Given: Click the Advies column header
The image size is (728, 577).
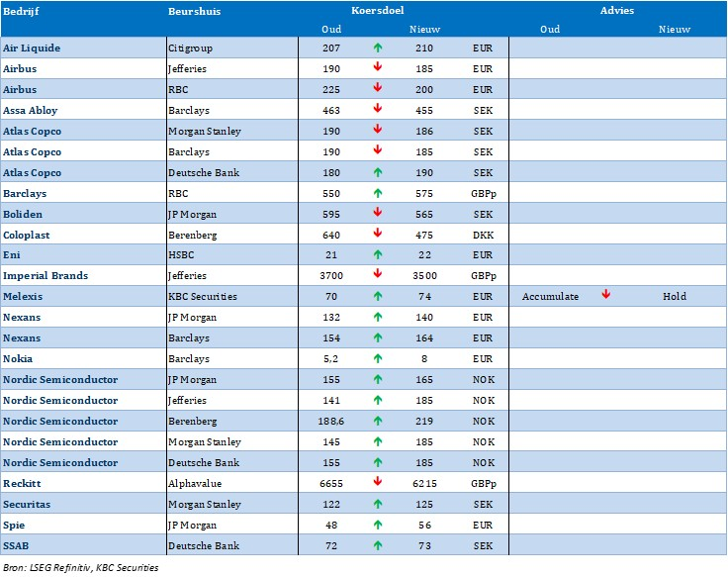Looking at the screenshot, I should pos(617,11).
